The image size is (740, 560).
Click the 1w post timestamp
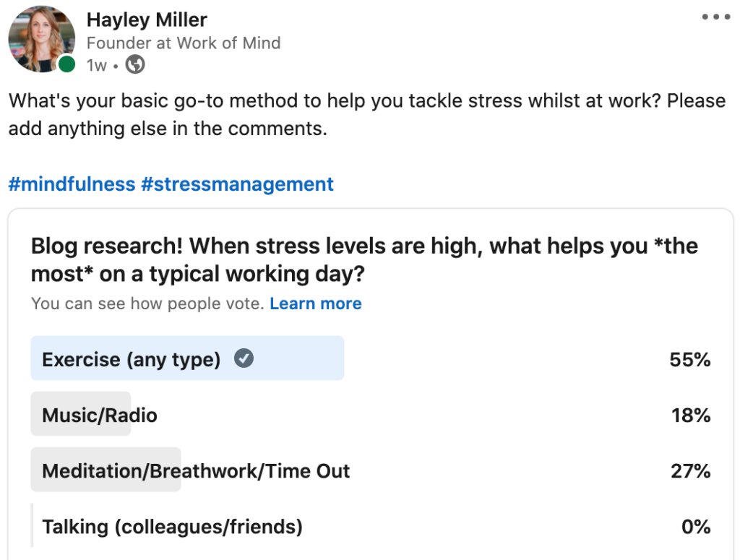[96, 65]
